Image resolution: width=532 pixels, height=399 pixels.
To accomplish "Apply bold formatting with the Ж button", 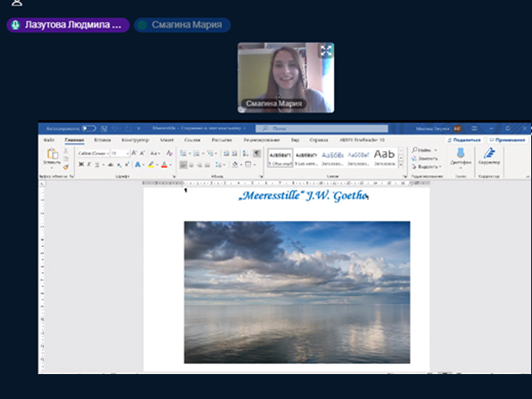I will point(81,165).
